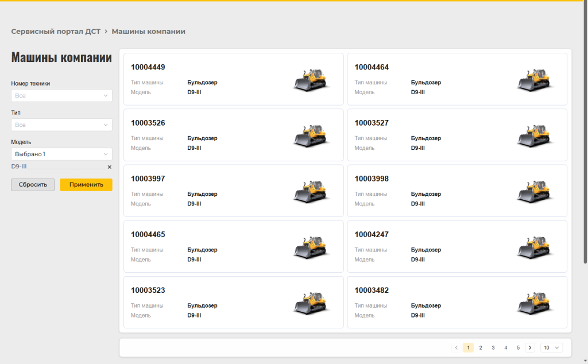588x364 pixels.
Task: Go to pagination page 5
Action: (518, 347)
